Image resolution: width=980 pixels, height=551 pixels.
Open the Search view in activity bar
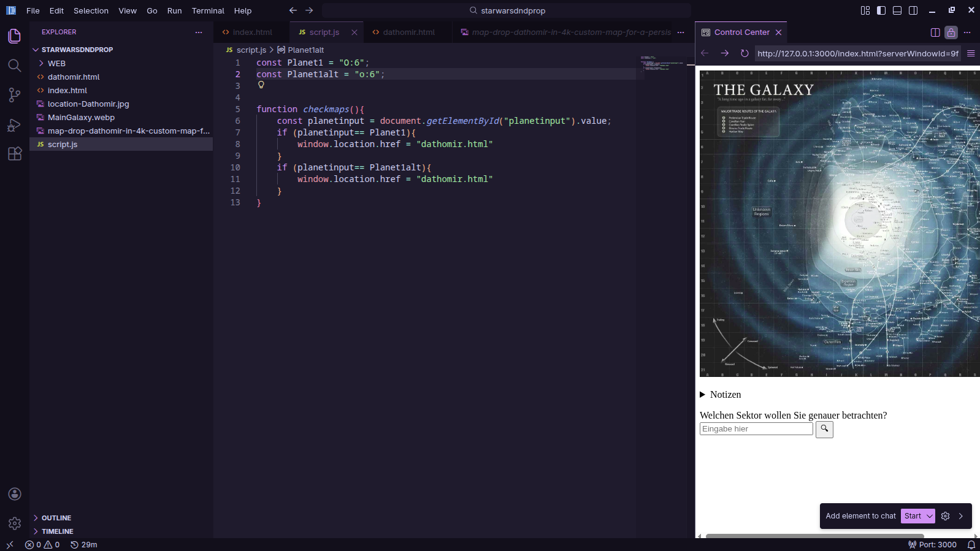(x=15, y=66)
